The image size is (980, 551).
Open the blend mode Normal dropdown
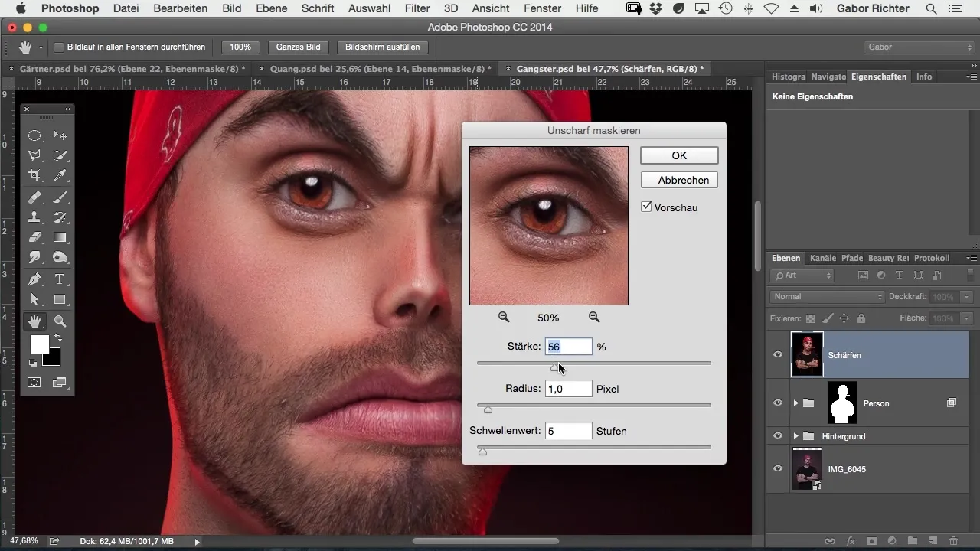(827, 296)
